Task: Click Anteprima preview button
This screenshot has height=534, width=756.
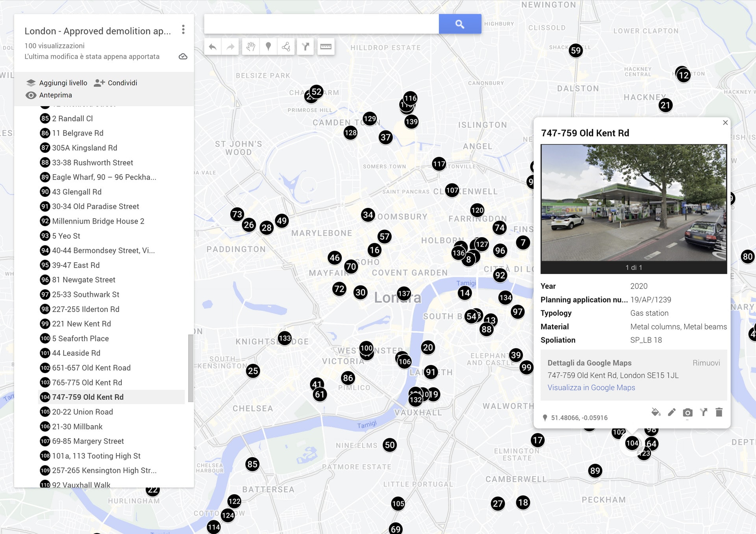Action: coord(49,95)
